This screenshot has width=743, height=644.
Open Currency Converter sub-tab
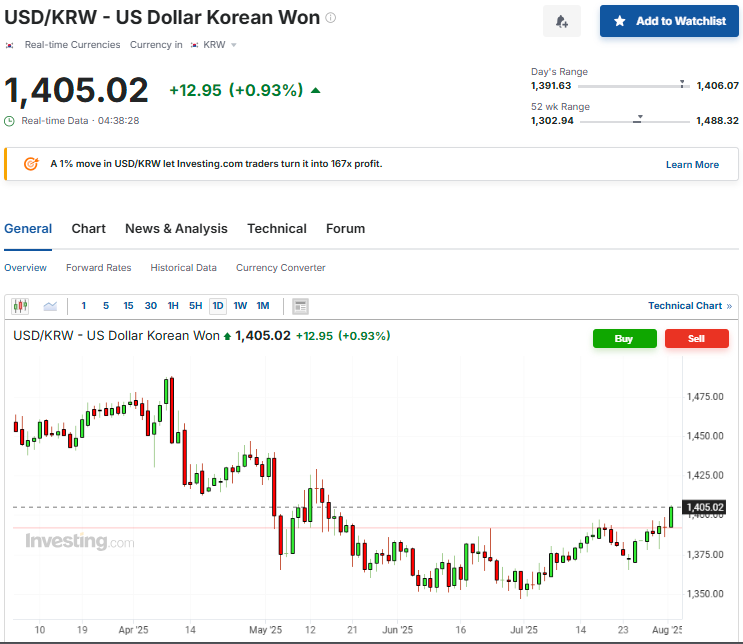pyautogui.click(x=281, y=268)
